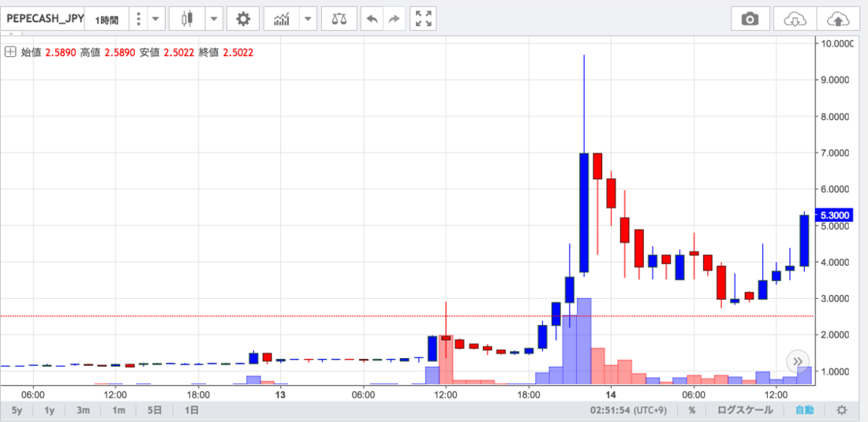Select the 5y time range
Image resolution: width=868 pixels, height=422 pixels.
click(17, 410)
